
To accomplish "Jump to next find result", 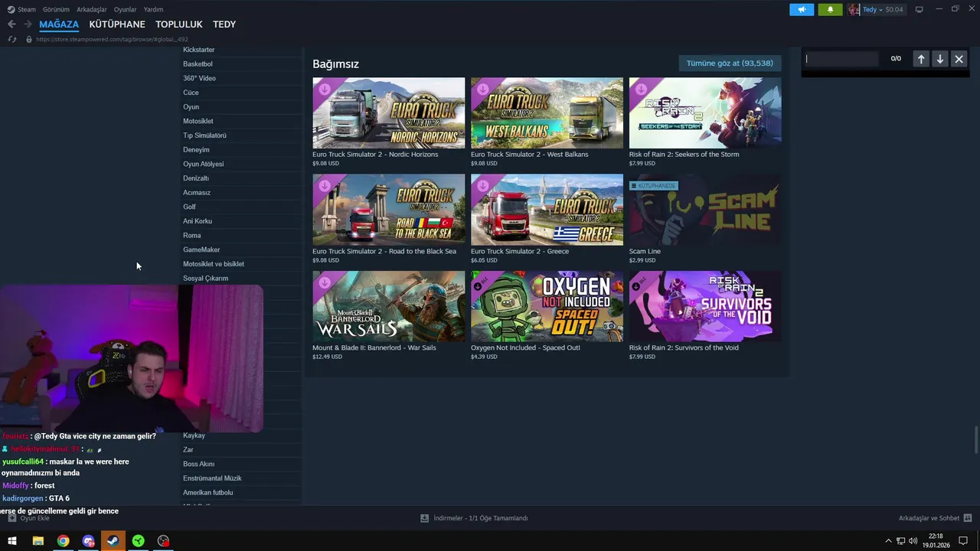I will 939,59.
